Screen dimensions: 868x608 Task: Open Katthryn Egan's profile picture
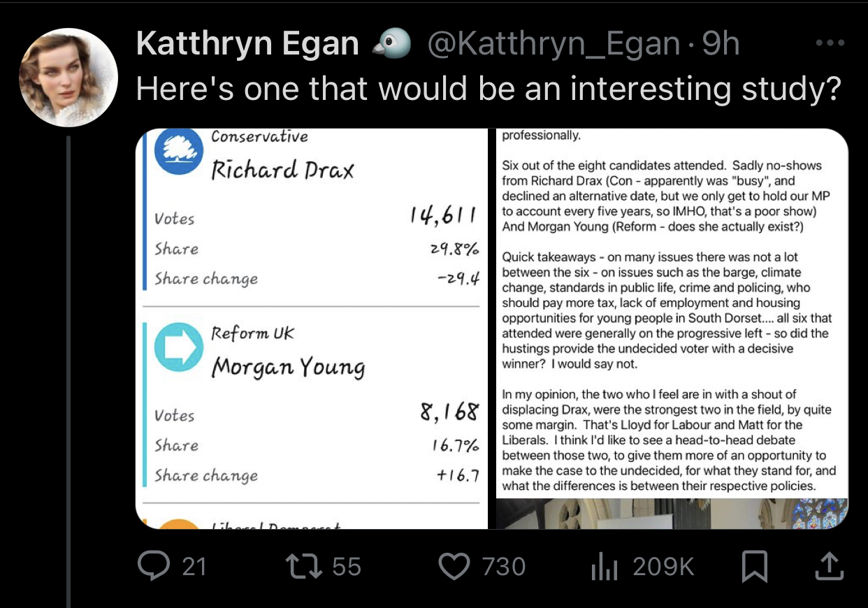(68, 77)
